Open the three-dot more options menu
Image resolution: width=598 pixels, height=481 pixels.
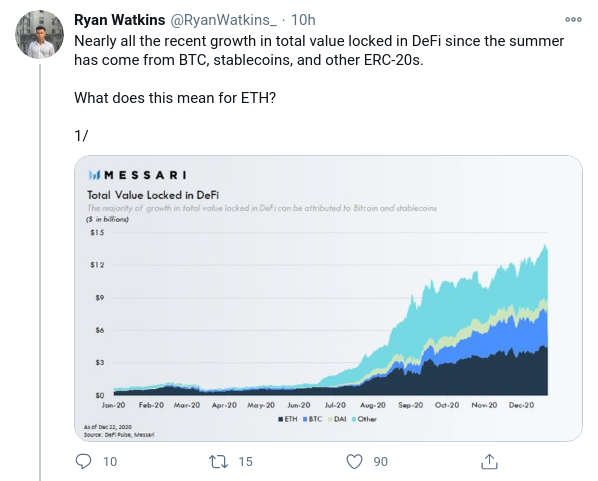[x=573, y=19]
